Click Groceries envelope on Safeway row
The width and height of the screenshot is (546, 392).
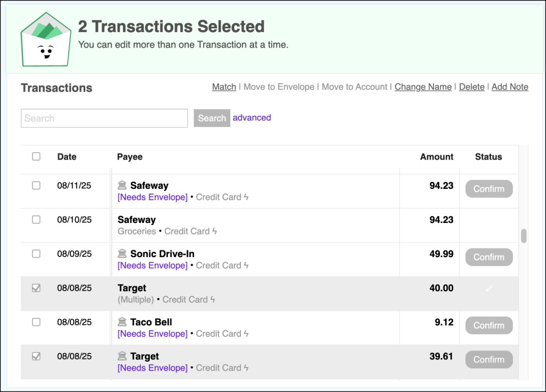[x=137, y=231]
